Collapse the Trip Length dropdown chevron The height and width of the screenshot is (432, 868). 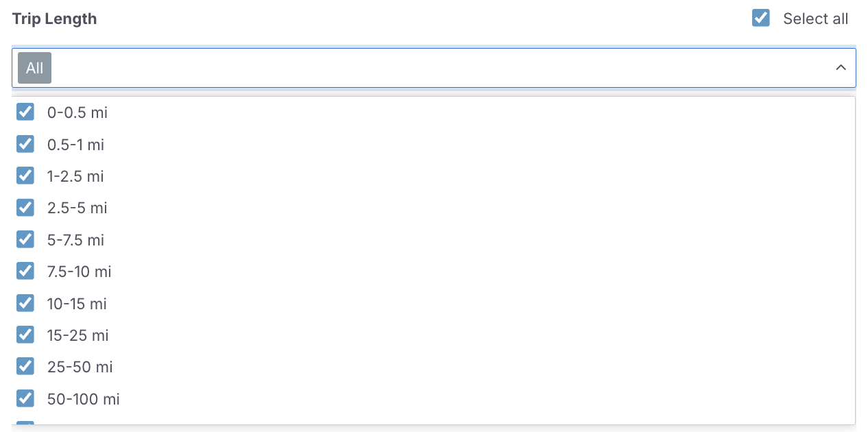[841, 68]
